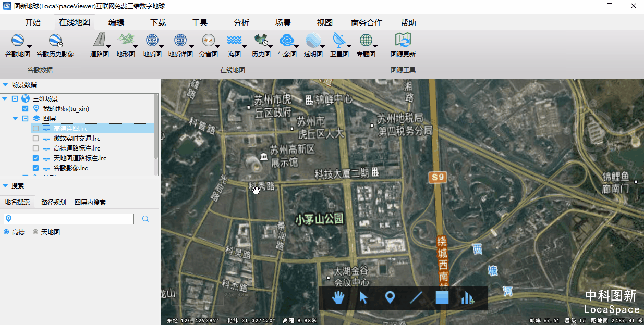Select the placemark tool on the map toolbar
Screen dimensions: 644x325
pyautogui.click(x=390, y=298)
